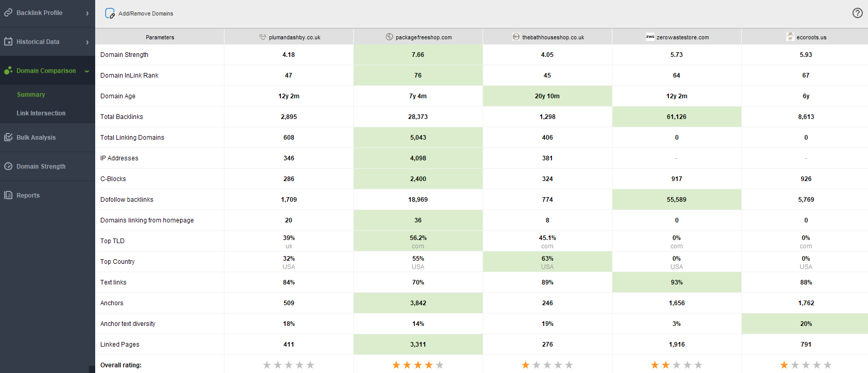The width and height of the screenshot is (868, 373).
Task: Click highlighted 55,589 dofollow backlinks value
Action: coord(677,200)
